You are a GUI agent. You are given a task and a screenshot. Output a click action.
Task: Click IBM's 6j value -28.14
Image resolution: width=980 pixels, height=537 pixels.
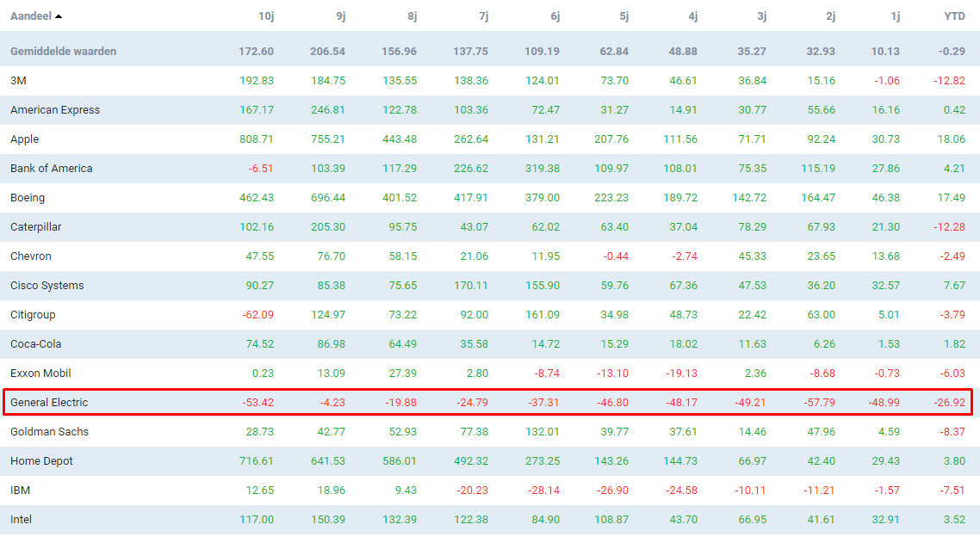point(543,491)
